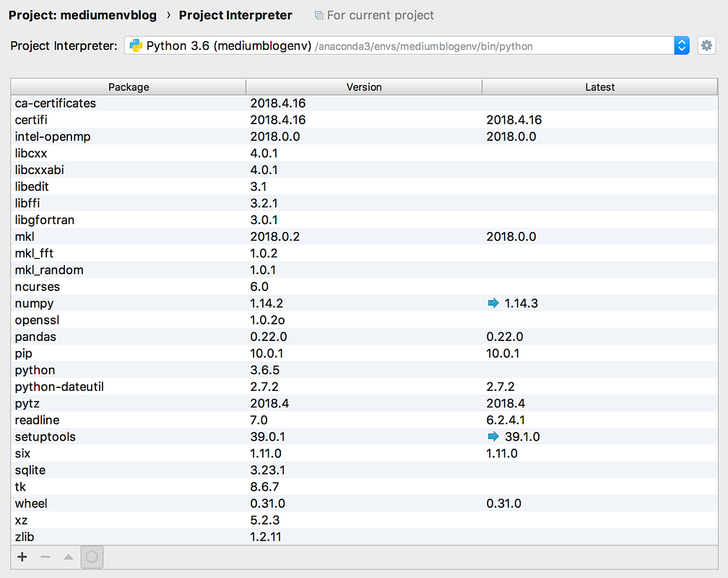Image resolution: width=728 pixels, height=578 pixels.
Task: Click the interpreter selector stepper arrows
Action: pyautogui.click(x=682, y=45)
